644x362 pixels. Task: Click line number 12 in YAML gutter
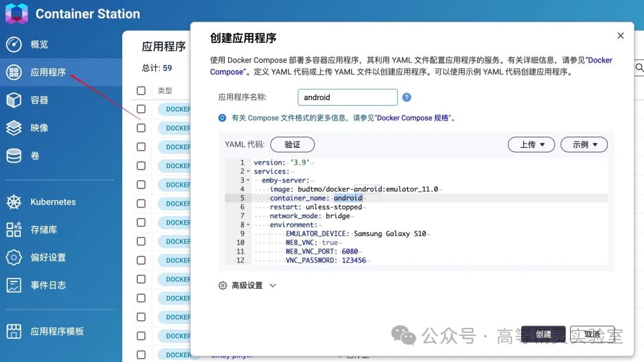[241, 261]
